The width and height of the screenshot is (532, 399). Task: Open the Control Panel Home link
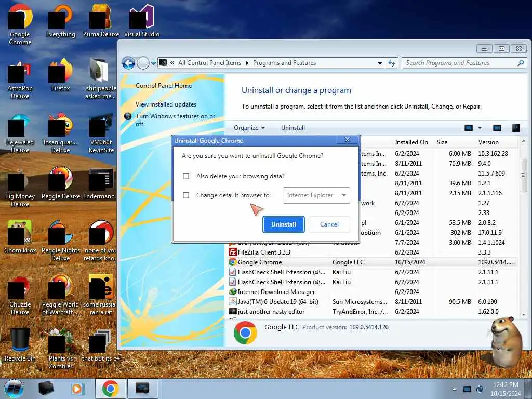[164, 86]
